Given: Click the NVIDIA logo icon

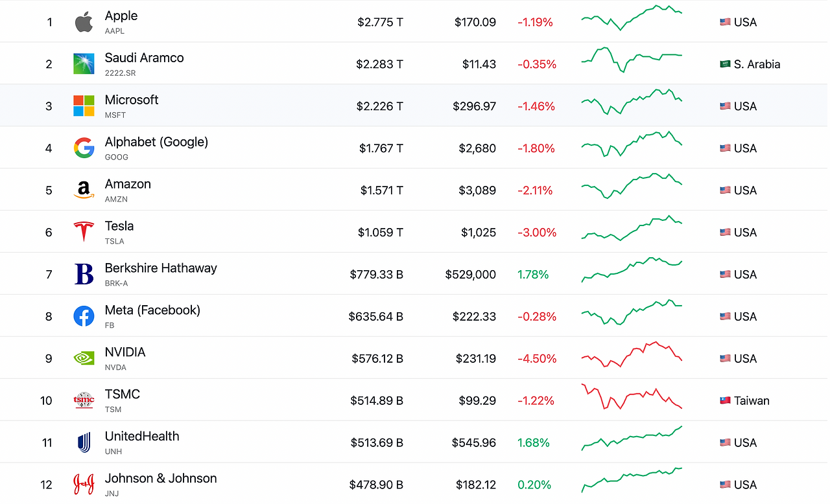Looking at the screenshot, I should point(84,358).
